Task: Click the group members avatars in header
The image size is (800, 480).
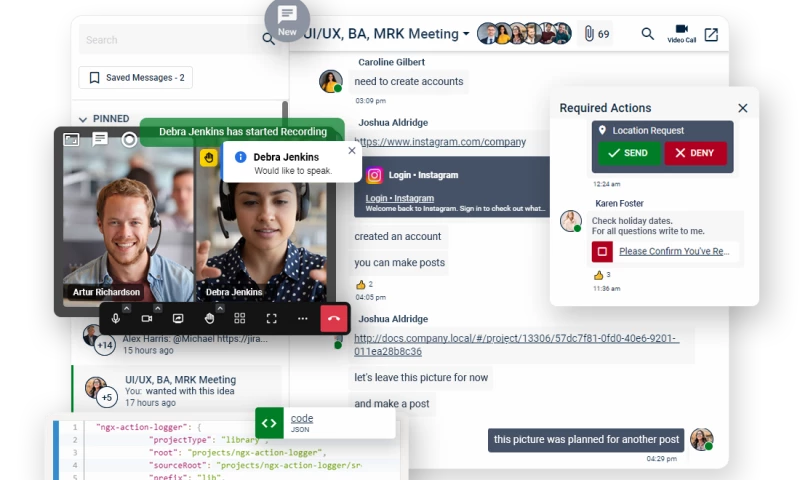Action: coord(524,34)
